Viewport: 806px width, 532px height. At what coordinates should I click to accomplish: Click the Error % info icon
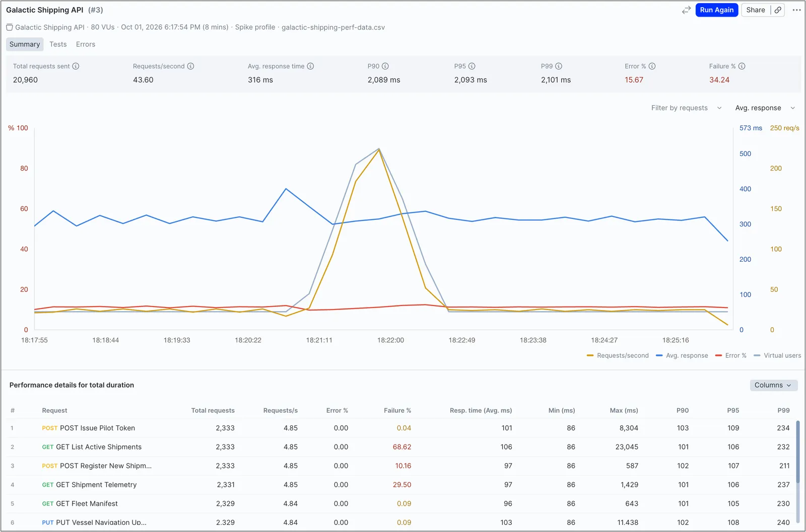[x=652, y=66]
